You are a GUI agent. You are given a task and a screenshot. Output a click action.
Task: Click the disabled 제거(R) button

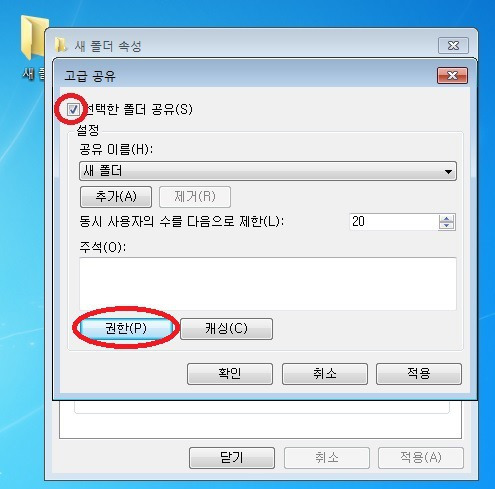click(x=195, y=197)
